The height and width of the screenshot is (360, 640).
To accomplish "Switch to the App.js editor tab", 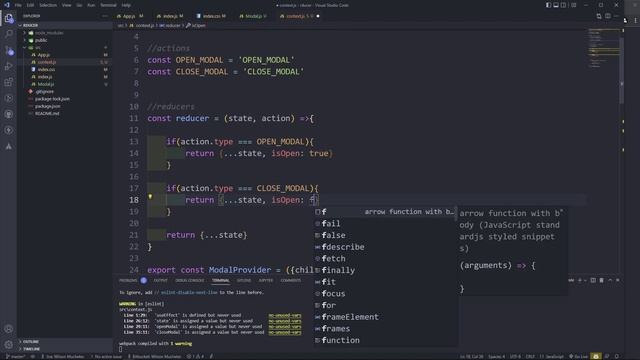I will pos(130,16).
